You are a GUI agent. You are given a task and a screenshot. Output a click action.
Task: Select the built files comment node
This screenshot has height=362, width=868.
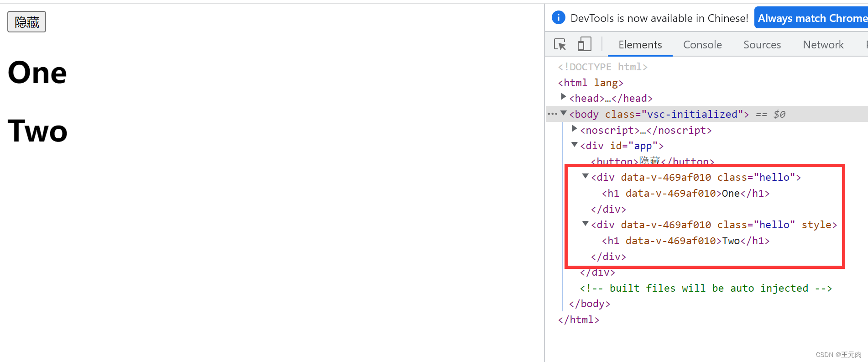706,289
